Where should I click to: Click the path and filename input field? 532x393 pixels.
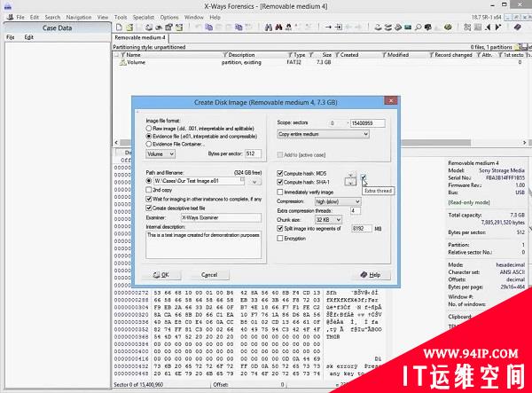tap(199, 181)
